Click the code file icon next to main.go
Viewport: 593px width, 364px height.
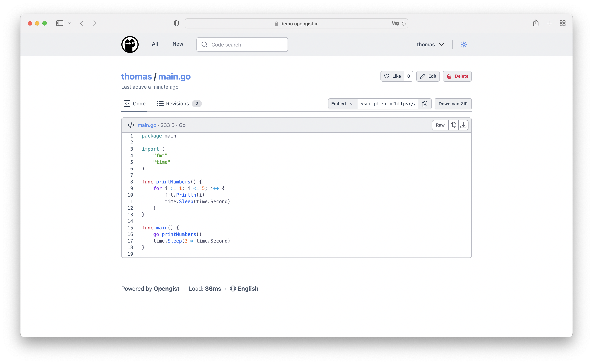click(x=131, y=125)
